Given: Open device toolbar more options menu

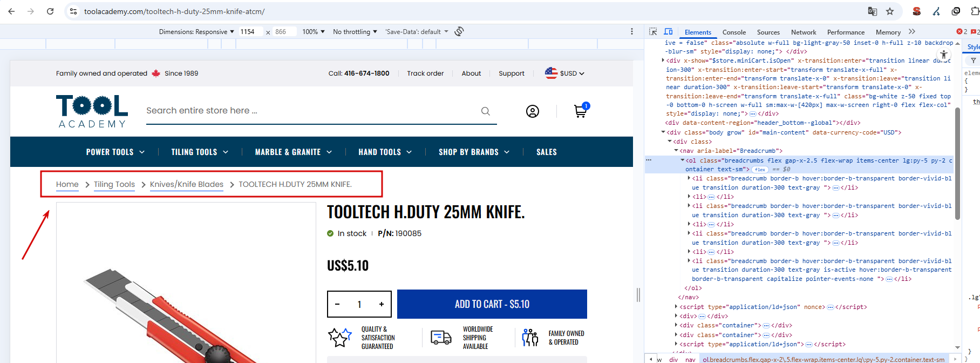Looking at the screenshot, I should tap(632, 31).
